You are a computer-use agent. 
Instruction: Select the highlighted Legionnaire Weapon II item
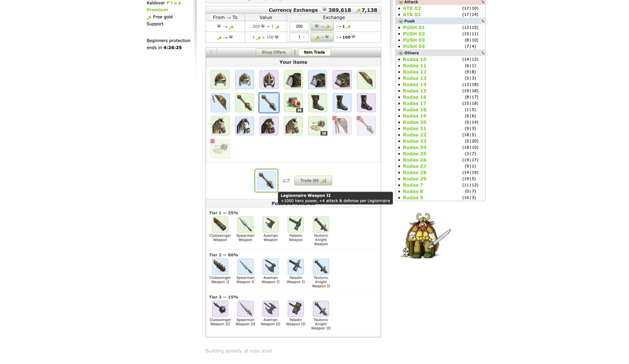(269, 103)
